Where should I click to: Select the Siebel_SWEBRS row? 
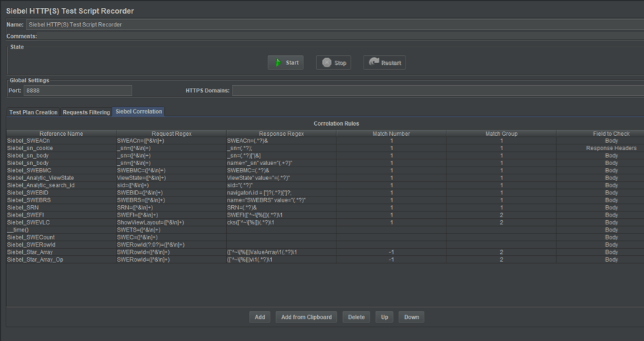coord(326,200)
